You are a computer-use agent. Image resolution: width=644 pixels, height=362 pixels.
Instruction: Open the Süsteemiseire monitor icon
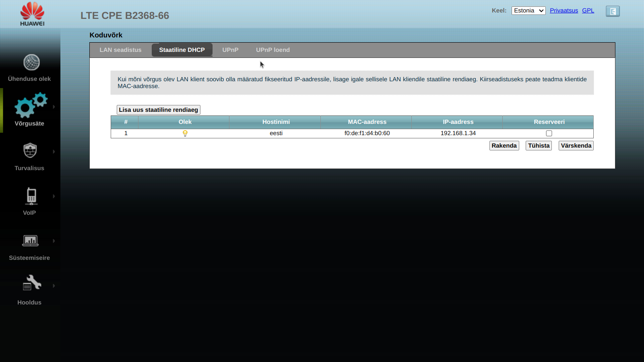pyautogui.click(x=30, y=241)
